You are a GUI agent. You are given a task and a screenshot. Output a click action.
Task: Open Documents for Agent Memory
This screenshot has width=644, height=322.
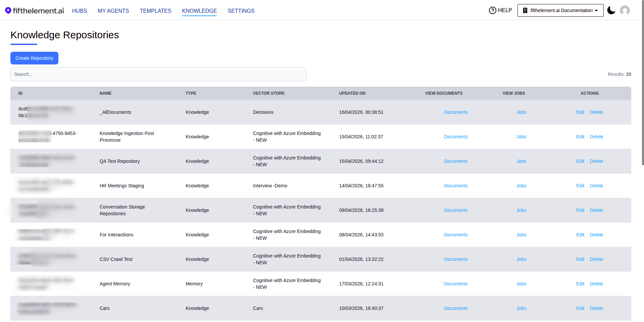pos(456,284)
